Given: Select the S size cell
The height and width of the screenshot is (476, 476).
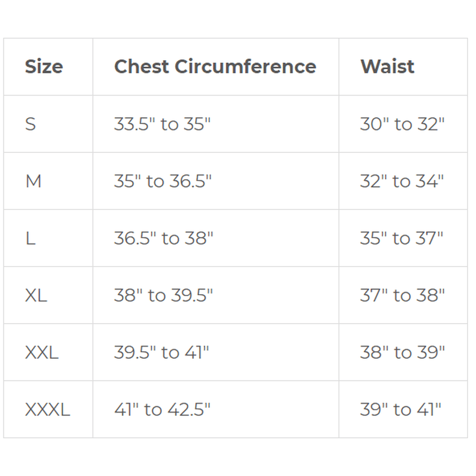Looking at the screenshot, I should [x=31, y=124].
